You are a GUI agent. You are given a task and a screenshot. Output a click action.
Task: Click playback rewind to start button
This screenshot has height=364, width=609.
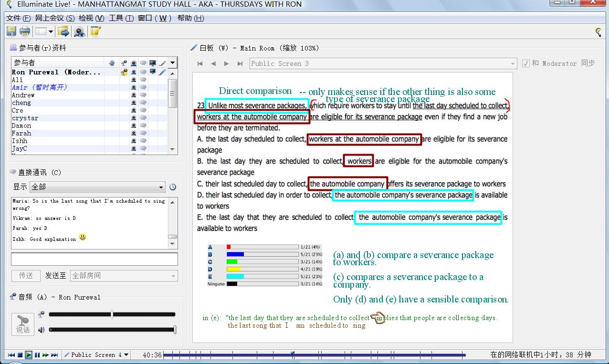(x=11, y=355)
